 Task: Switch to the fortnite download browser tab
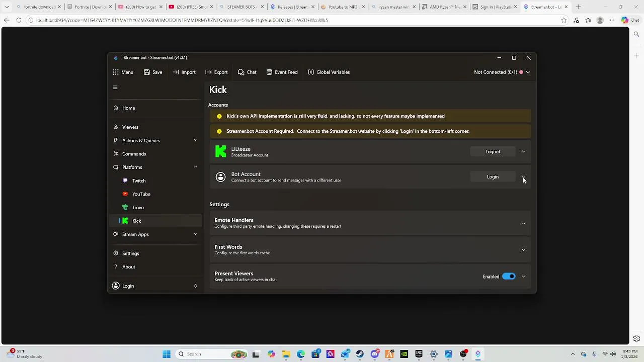pyautogui.click(x=39, y=7)
